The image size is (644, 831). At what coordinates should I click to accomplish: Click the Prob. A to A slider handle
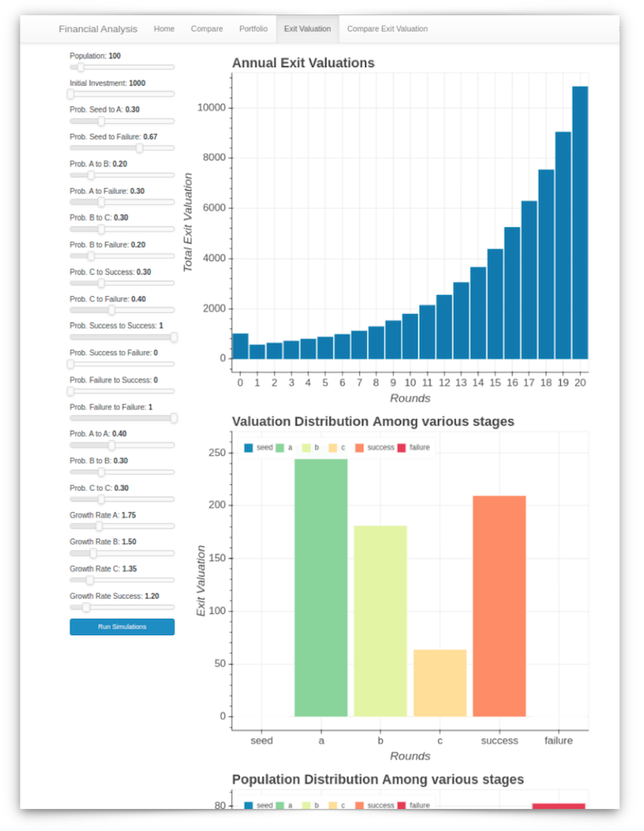[x=111, y=445]
